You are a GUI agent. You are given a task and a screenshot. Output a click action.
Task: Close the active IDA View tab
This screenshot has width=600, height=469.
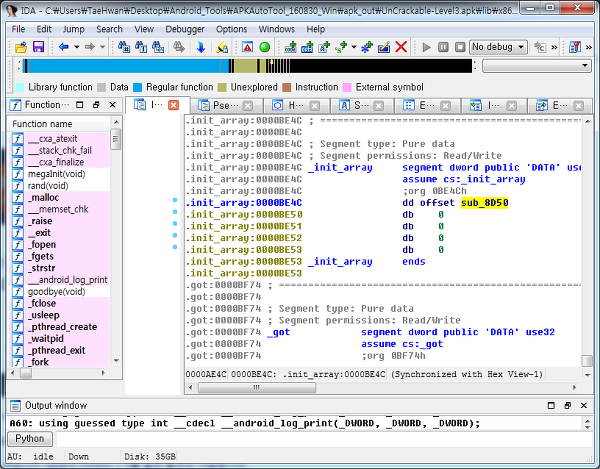[173, 105]
